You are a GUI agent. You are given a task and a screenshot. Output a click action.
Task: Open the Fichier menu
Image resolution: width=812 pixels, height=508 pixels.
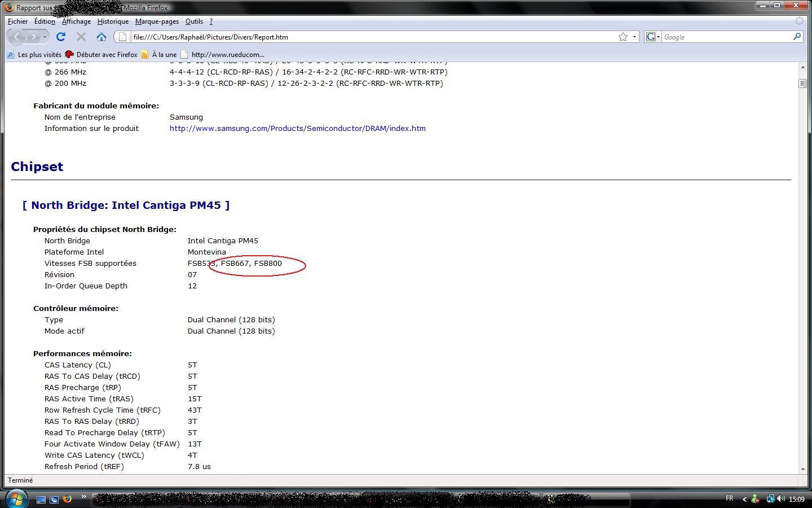tap(18, 21)
